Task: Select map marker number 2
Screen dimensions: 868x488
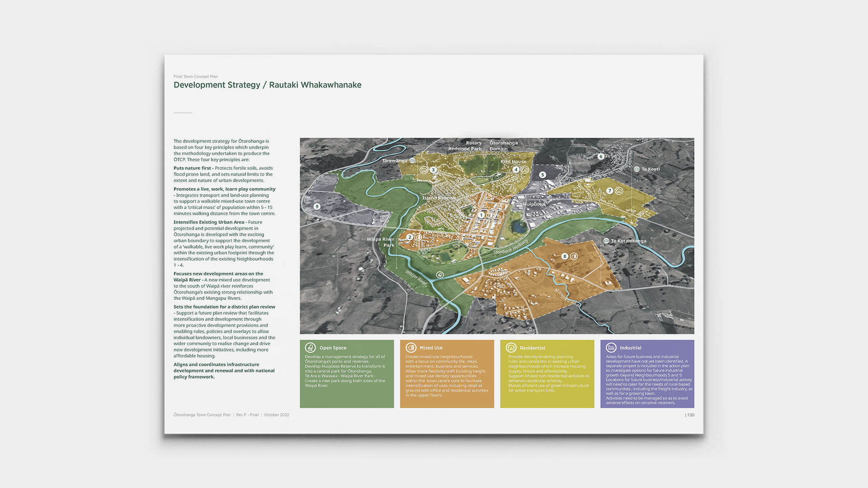Action: (x=410, y=237)
